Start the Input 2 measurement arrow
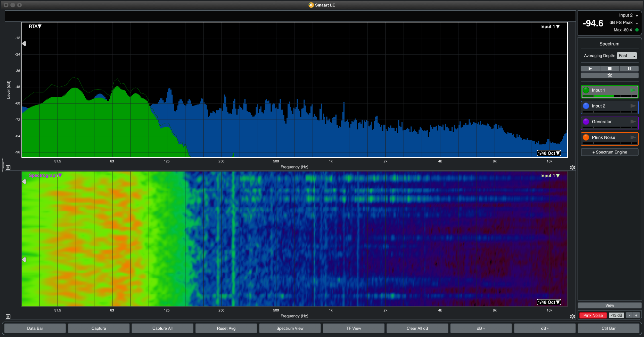 coord(633,106)
